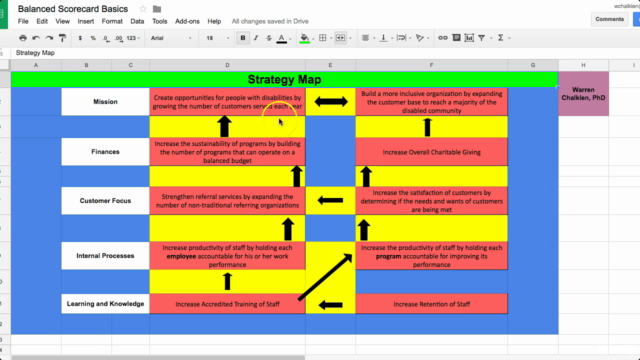Format as currency with dollar icon
The image size is (640, 360).
(80, 38)
